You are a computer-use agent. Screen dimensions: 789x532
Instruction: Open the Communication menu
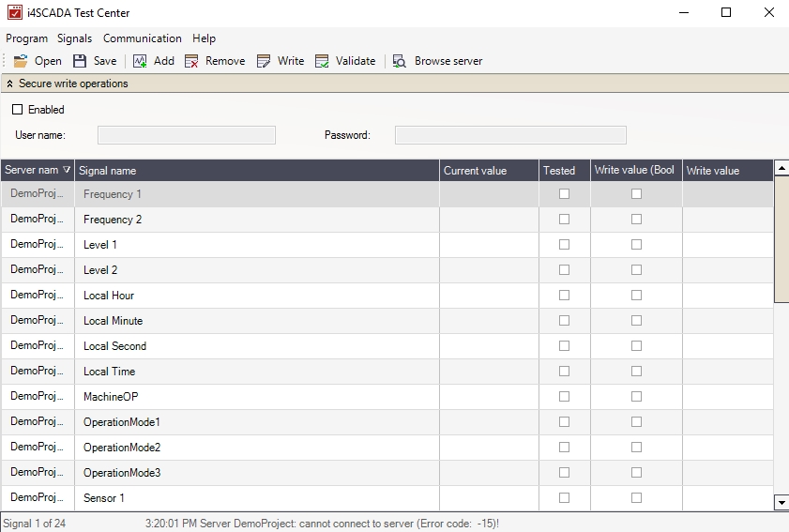pos(142,38)
